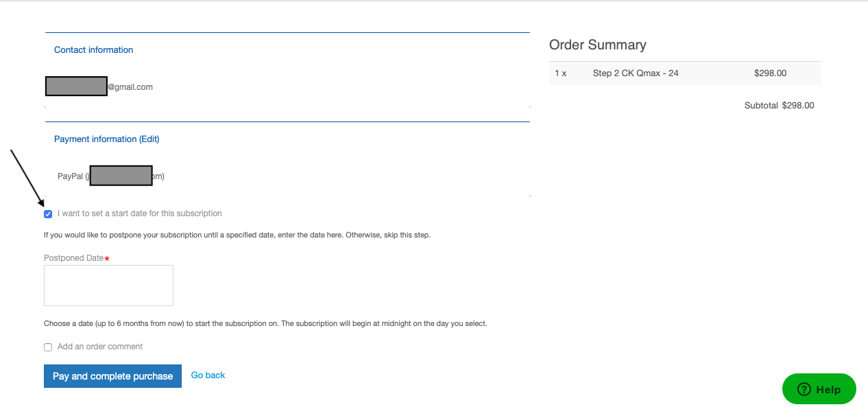This screenshot has width=868, height=407.
Task: Click Pay and complete purchase
Action: 112,376
